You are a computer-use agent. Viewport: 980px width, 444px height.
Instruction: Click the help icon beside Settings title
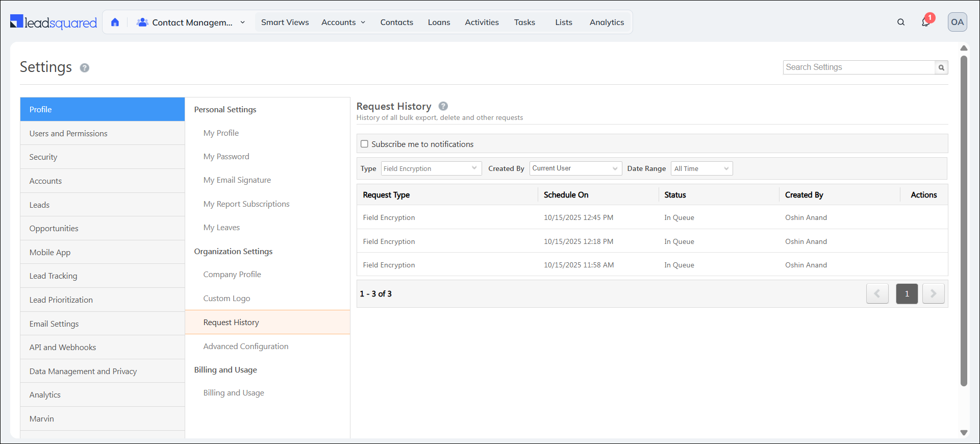point(85,68)
